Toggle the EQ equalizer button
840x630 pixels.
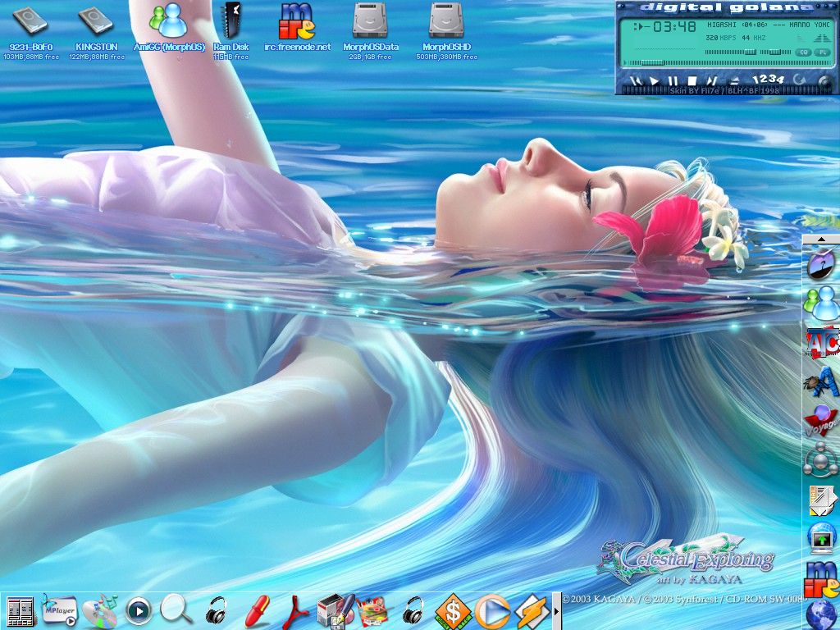pyautogui.click(x=803, y=52)
